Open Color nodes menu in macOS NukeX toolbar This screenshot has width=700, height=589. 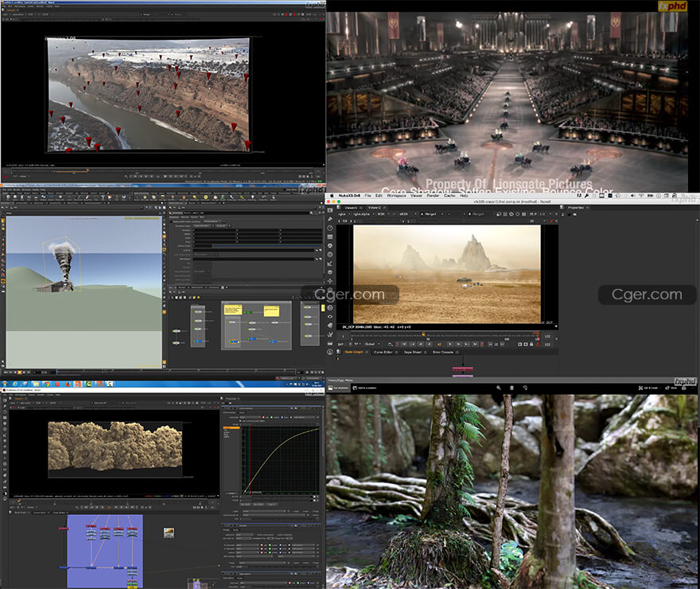[x=330, y=246]
